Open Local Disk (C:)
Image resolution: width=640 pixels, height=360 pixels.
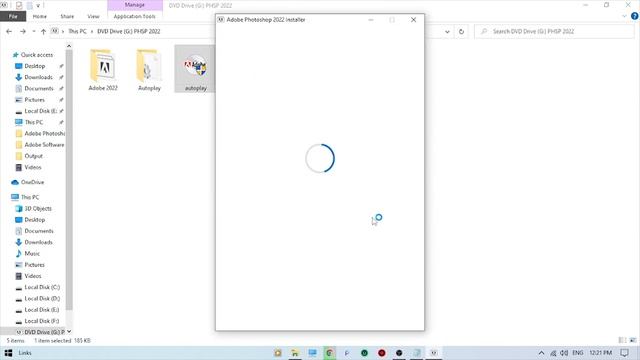click(x=42, y=287)
